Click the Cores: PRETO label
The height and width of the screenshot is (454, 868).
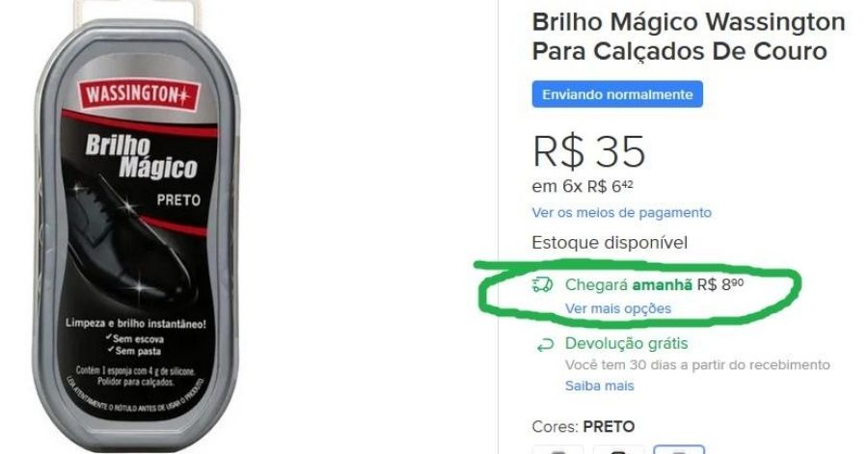coord(583,427)
